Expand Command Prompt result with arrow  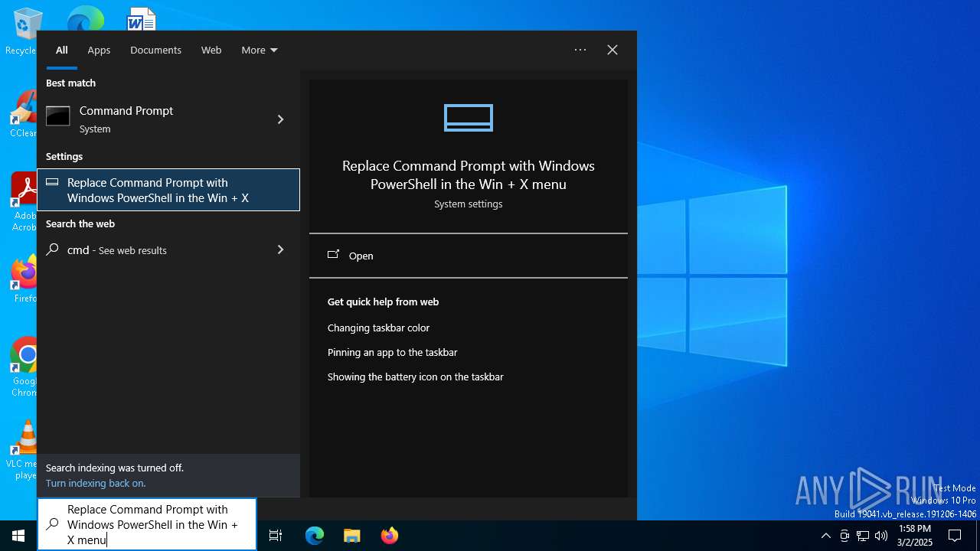pyautogui.click(x=280, y=119)
